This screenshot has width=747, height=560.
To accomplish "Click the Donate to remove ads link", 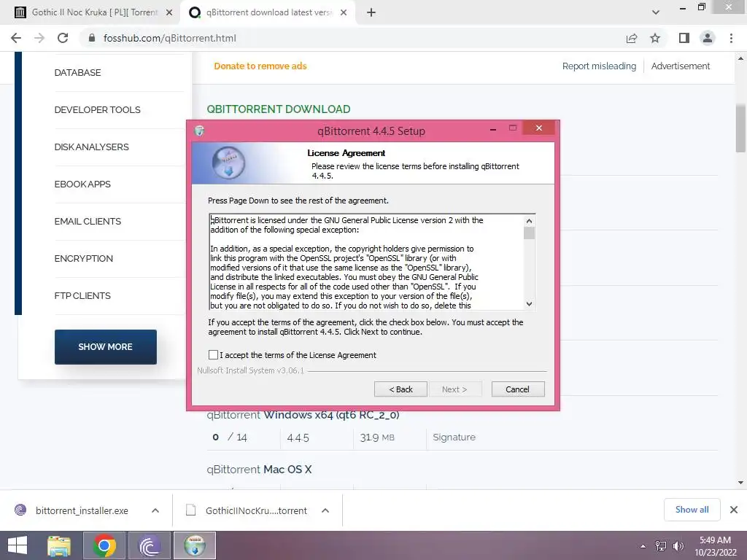I will tap(260, 66).
